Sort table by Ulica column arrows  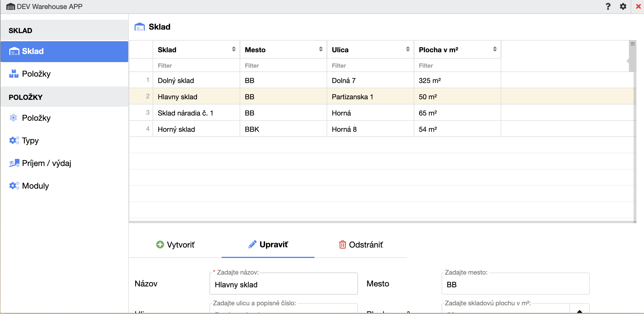pyautogui.click(x=408, y=49)
